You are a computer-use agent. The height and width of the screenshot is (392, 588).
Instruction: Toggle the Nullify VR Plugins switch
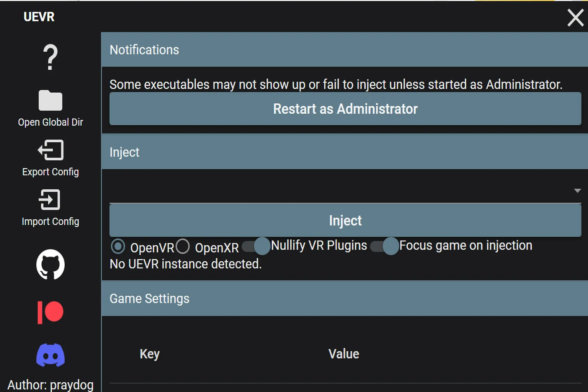pos(256,246)
